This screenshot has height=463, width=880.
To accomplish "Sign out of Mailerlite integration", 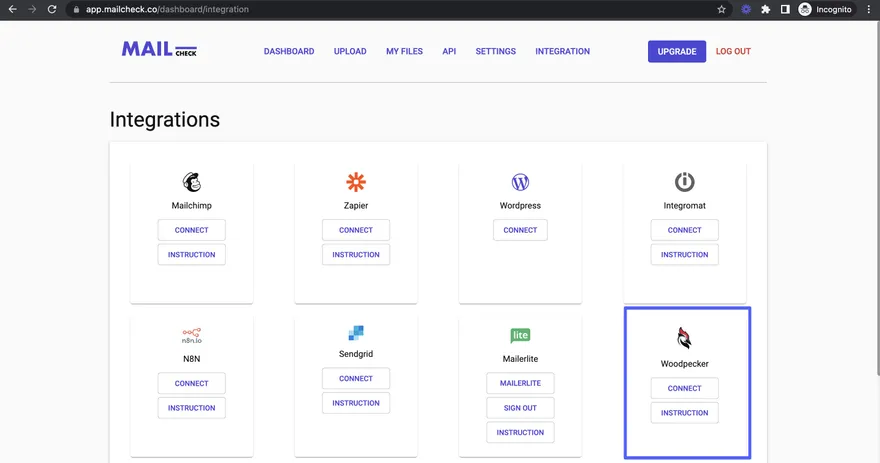I will tap(520, 408).
